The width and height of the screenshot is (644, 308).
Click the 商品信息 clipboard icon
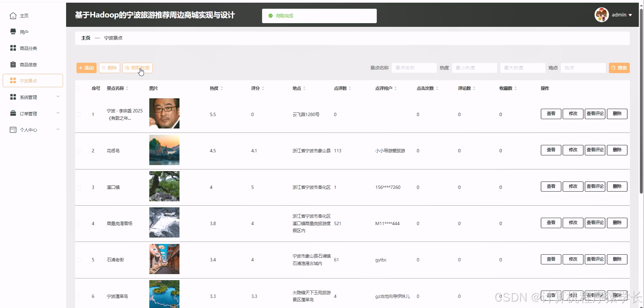[x=13, y=64]
